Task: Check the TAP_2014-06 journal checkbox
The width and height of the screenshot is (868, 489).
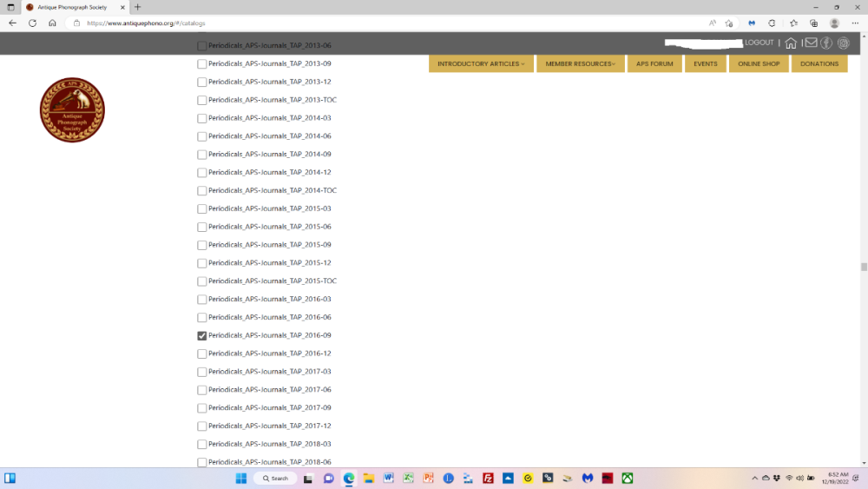Action: click(x=202, y=136)
